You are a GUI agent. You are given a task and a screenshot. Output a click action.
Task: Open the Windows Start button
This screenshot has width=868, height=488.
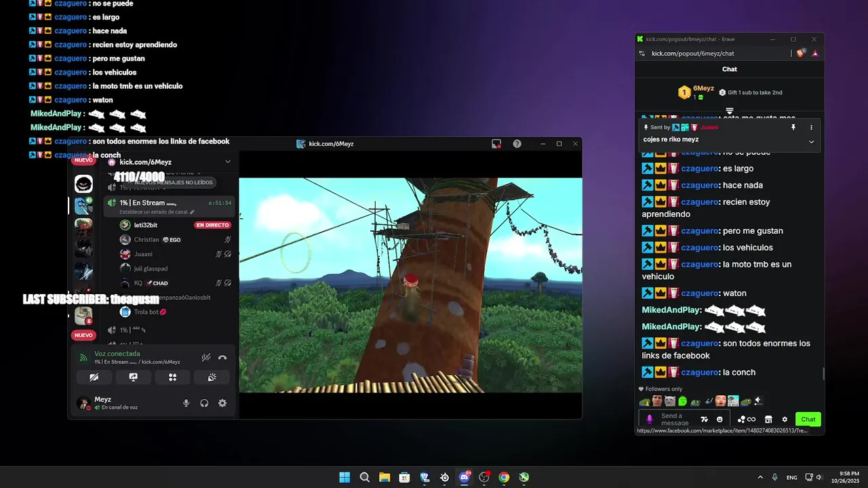[344, 477]
